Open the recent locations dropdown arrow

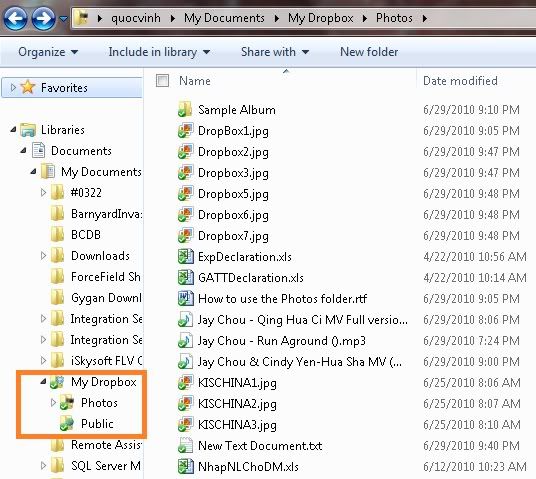[63, 18]
